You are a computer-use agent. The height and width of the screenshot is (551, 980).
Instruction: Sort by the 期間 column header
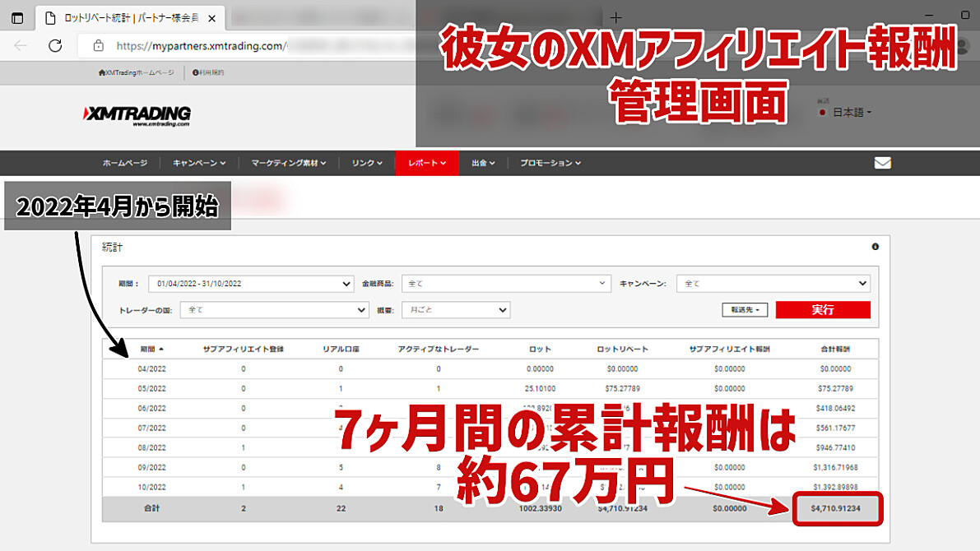[x=152, y=350]
